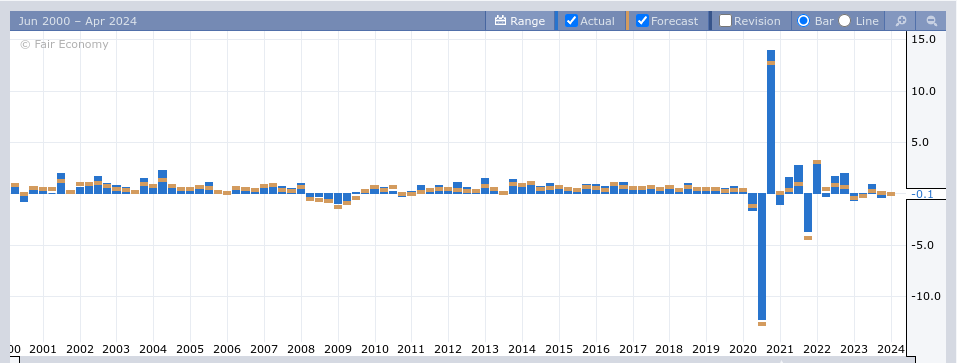Click the zoom in magnifier icon
The image size is (957, 363).
point(900,21)
